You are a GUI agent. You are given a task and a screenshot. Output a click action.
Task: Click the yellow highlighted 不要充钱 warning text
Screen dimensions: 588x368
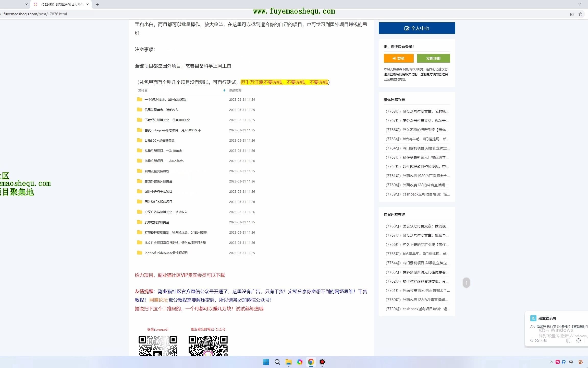tap(284, 82)
